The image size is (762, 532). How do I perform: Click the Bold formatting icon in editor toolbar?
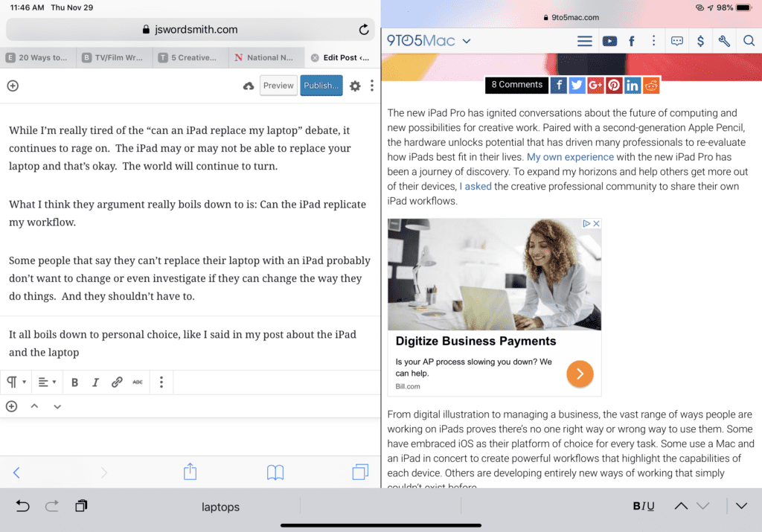pos(74,382)
